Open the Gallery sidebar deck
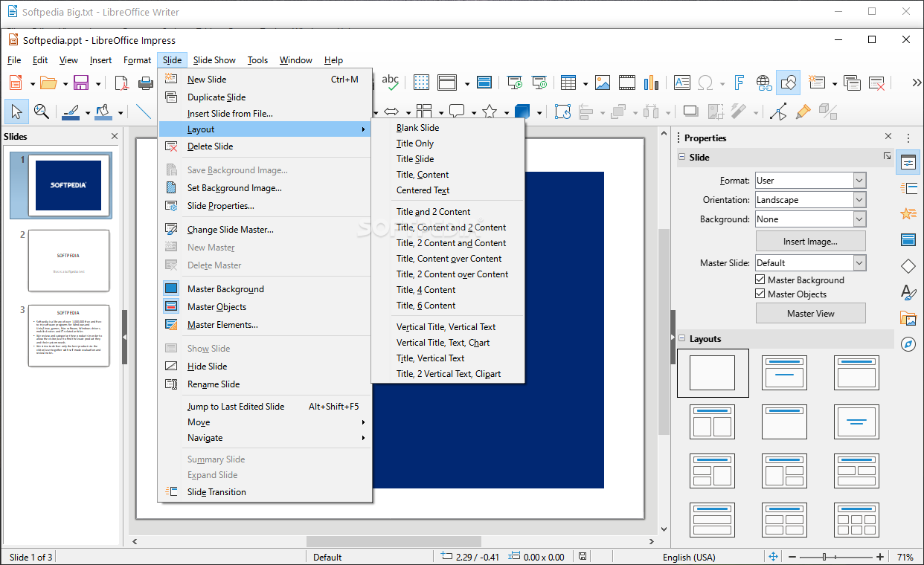 pyautogui.click(x=908, y=318)
